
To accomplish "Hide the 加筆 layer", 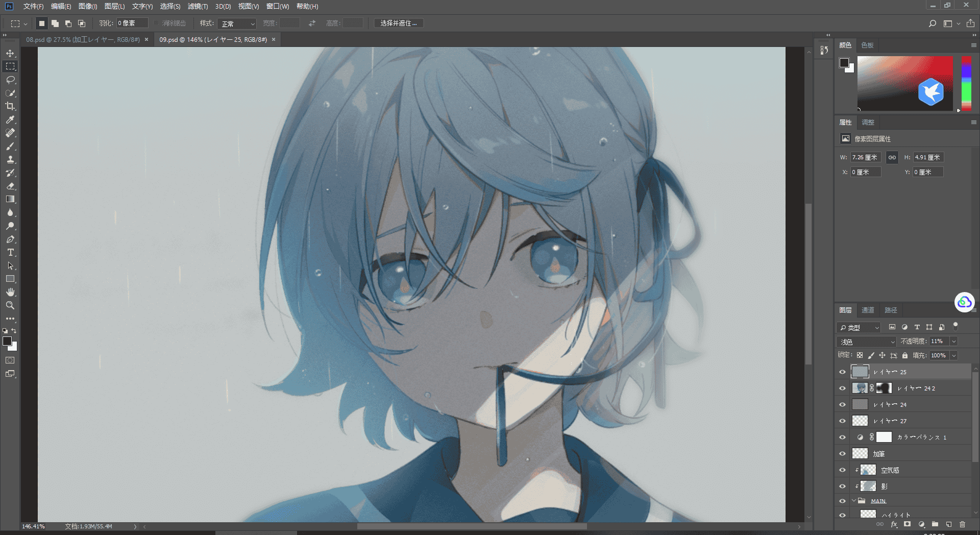I will click(842, 454).
